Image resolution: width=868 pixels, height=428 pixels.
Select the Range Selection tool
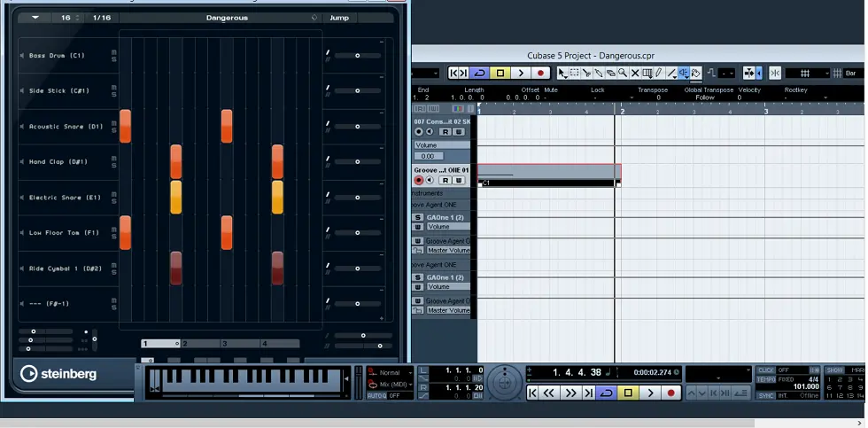574,73
